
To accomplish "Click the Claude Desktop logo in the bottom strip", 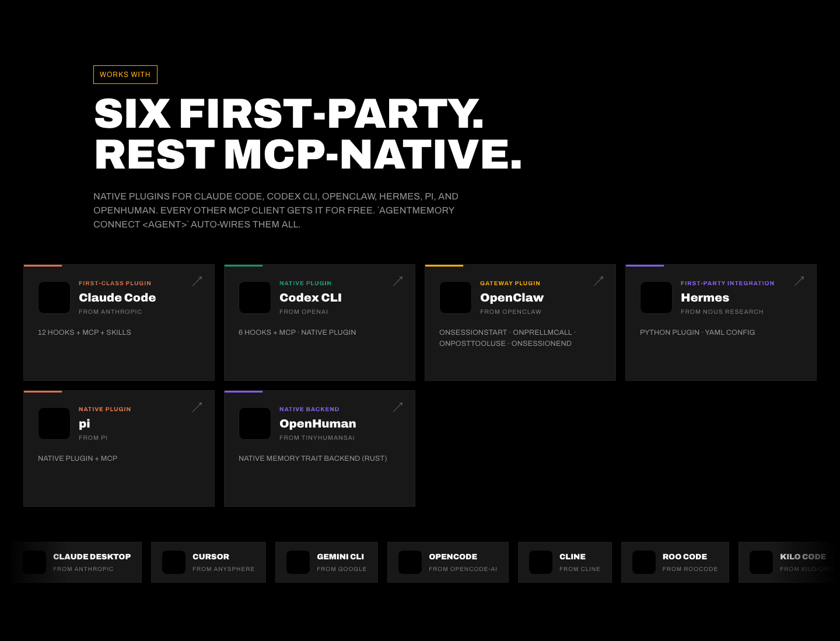I will click(x=34, y=562).
